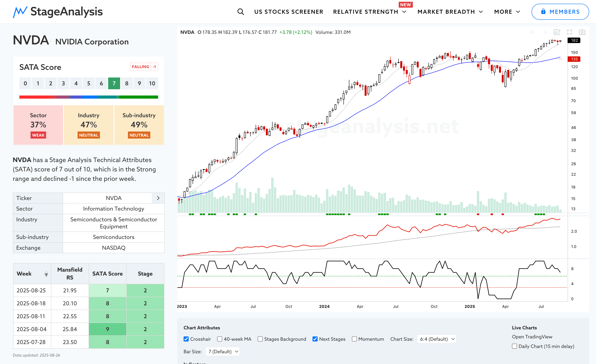Click the Semiconductors sub-industry value
596x364 pixels.
pos(113,237)
